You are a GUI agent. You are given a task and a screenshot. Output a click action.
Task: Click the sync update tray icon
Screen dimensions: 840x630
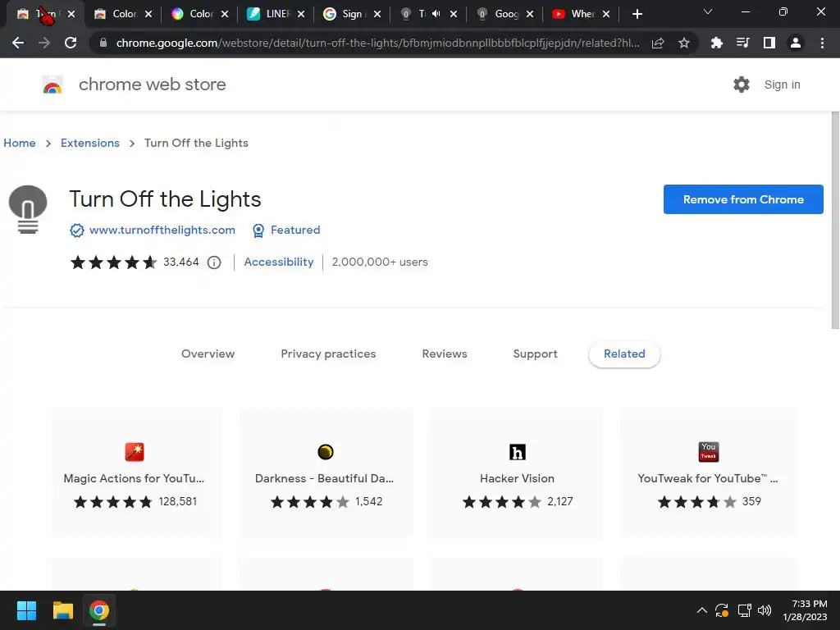click(x=722, y=610)
